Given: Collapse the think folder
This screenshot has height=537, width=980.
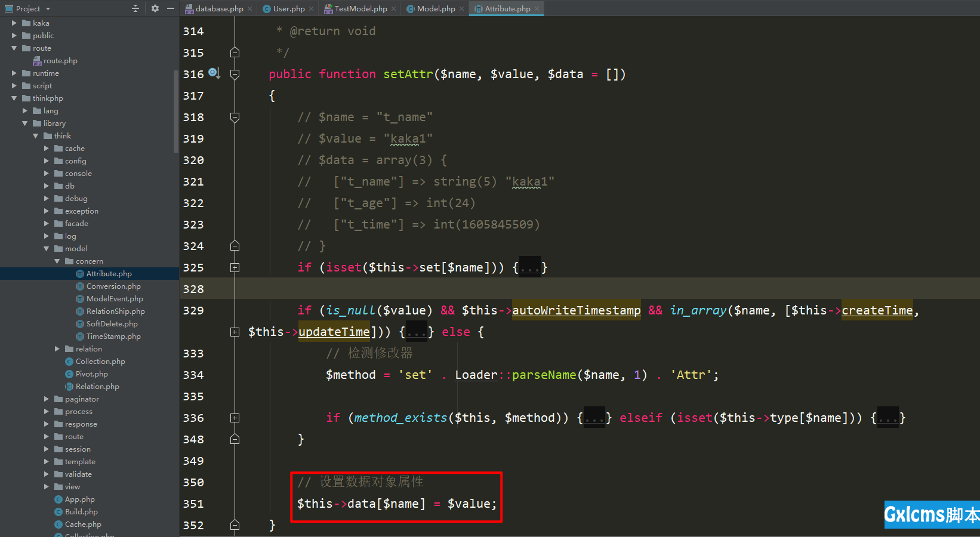Looking at the screenshot, I should (36, 136).
